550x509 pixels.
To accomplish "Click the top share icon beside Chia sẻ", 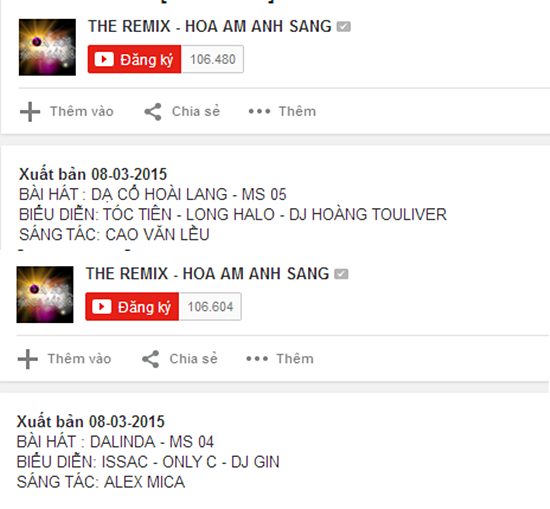I will (153, 112).
